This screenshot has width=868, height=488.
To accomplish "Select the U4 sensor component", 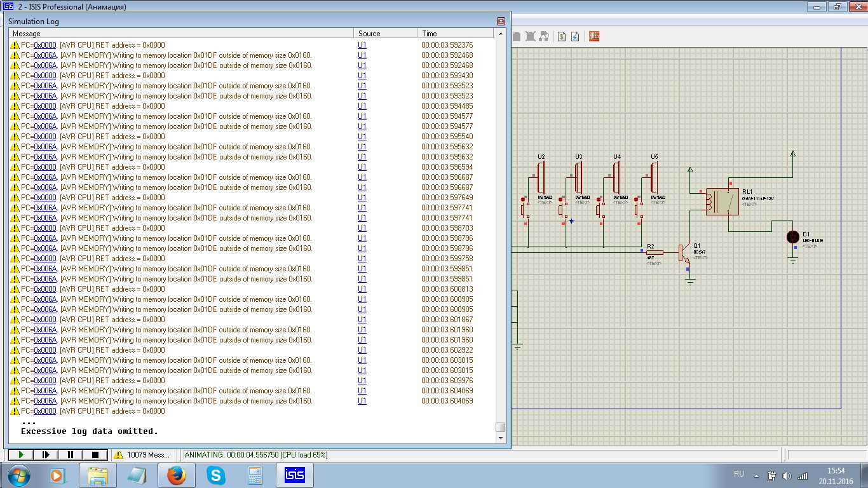I will pos(616,177).
